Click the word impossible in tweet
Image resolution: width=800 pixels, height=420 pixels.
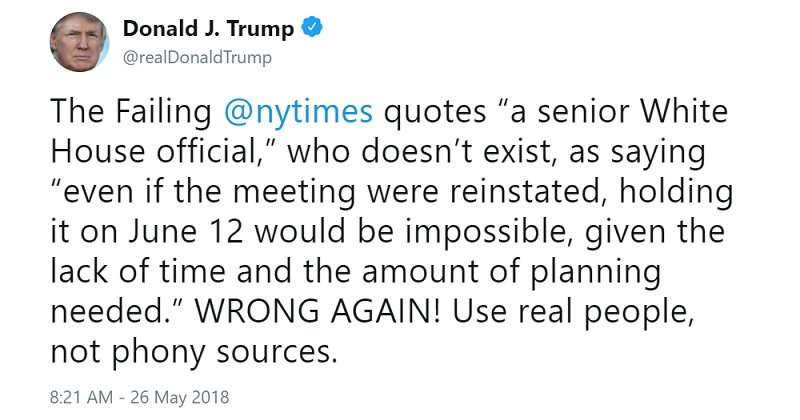[x=485, y=232]
